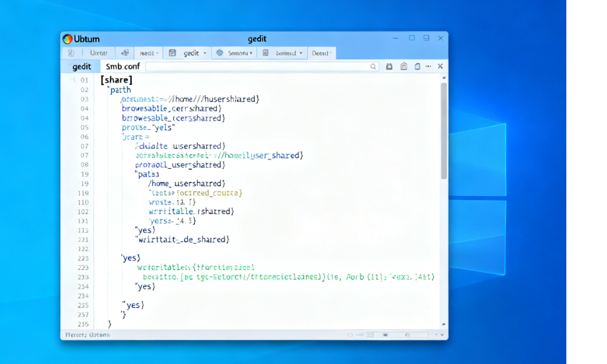Close the tab bar with the X button

pyautogui.click(x=440, y=67)
